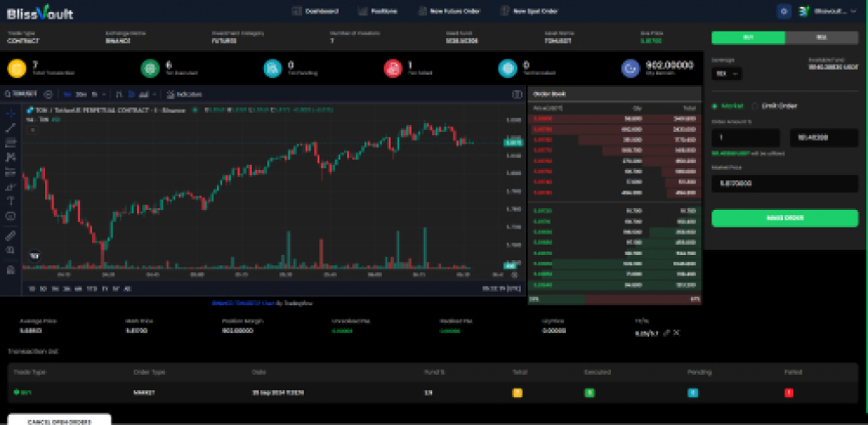Set chart range to 5D
868x425 pixels.
pyautogui.click(x=43, y=288)
